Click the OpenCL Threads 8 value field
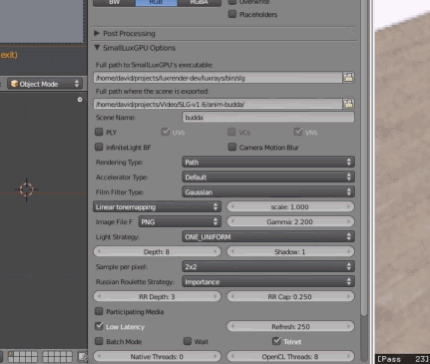 point(290,356)
